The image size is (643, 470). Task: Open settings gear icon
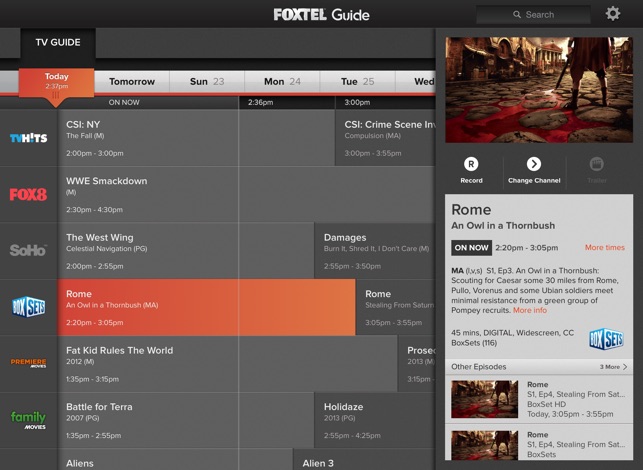(x=613, y=14)
